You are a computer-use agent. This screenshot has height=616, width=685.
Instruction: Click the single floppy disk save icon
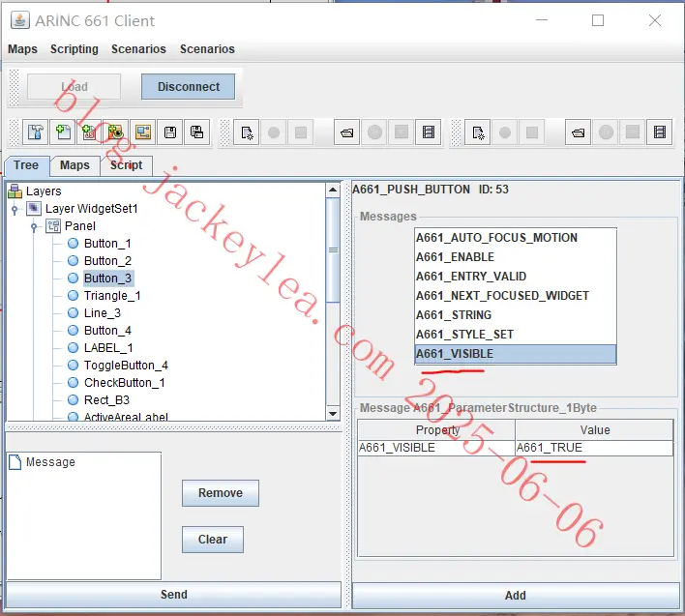170,132
